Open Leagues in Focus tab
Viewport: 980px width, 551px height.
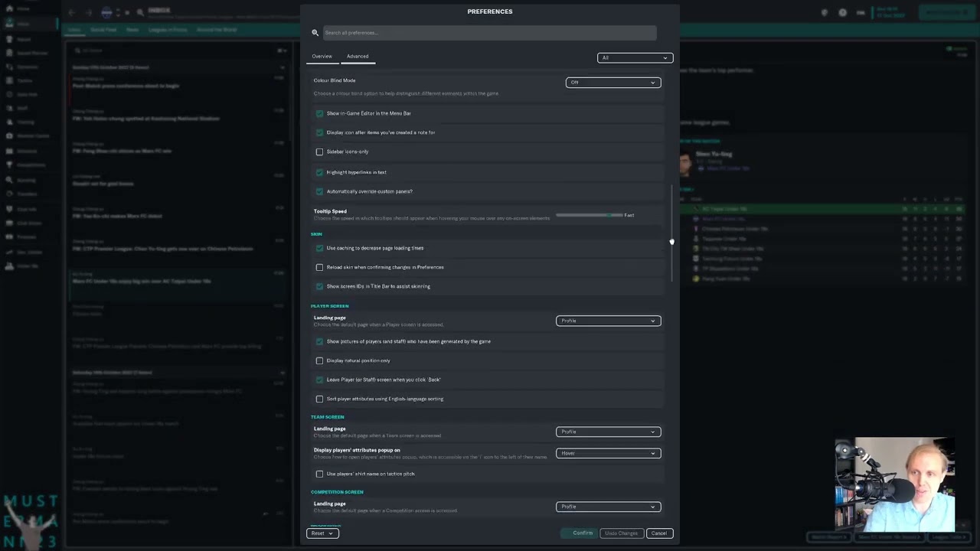coord(167,30)
